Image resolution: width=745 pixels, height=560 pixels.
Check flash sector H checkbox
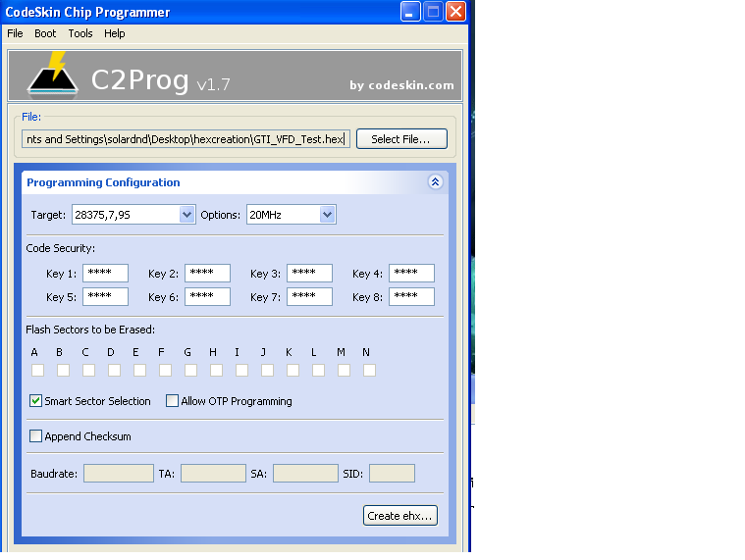(216, 370)
